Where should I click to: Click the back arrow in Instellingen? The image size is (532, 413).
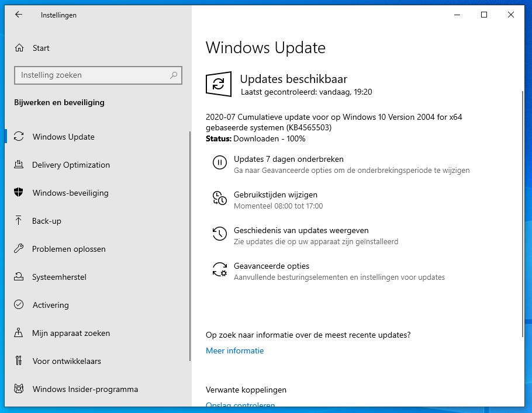coord(19,15)
